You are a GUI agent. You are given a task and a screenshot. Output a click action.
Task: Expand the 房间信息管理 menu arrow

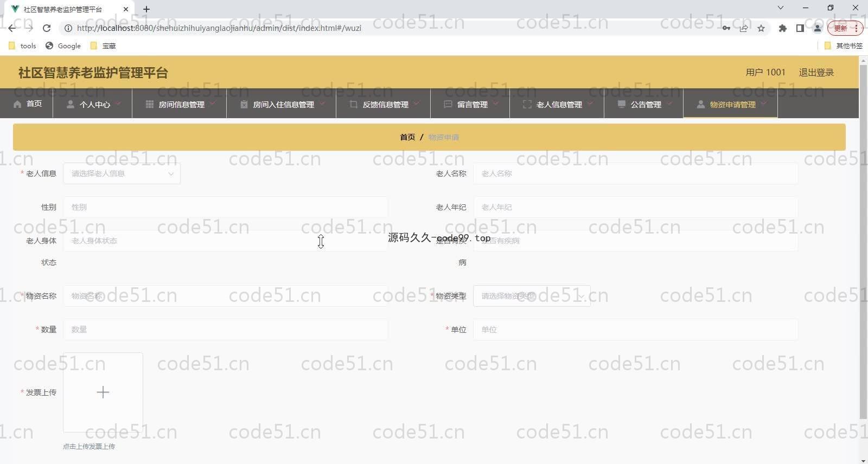pos(213,104)
